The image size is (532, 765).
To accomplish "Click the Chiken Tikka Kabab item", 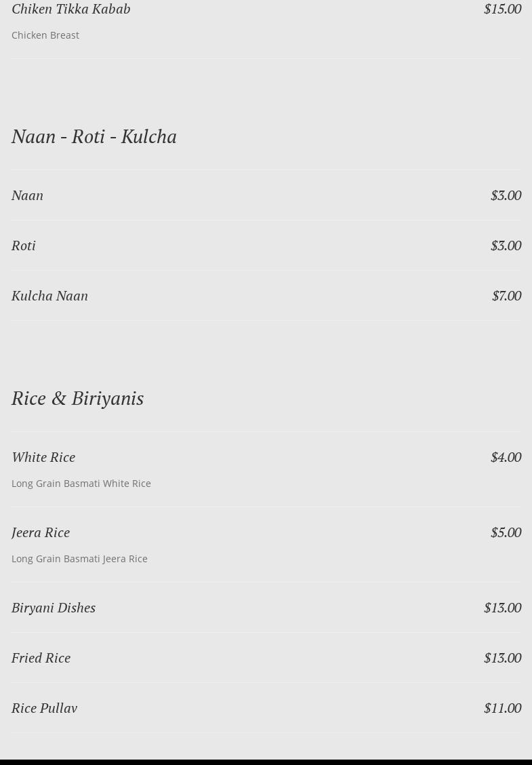I will click(70, 9).
